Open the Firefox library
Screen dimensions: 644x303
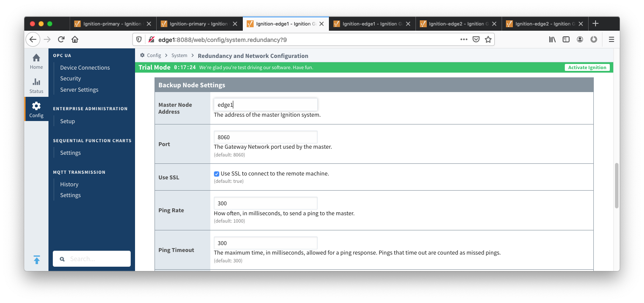[553, 39]
